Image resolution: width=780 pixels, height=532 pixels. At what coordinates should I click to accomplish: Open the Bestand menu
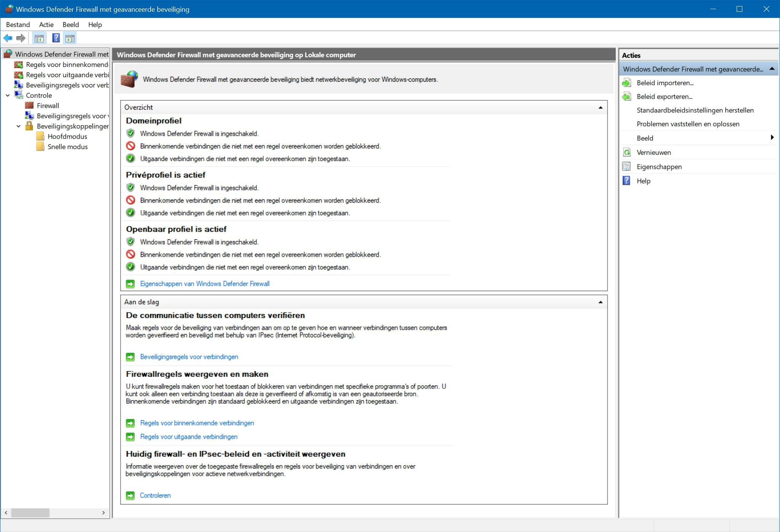[x=18, y=25]
